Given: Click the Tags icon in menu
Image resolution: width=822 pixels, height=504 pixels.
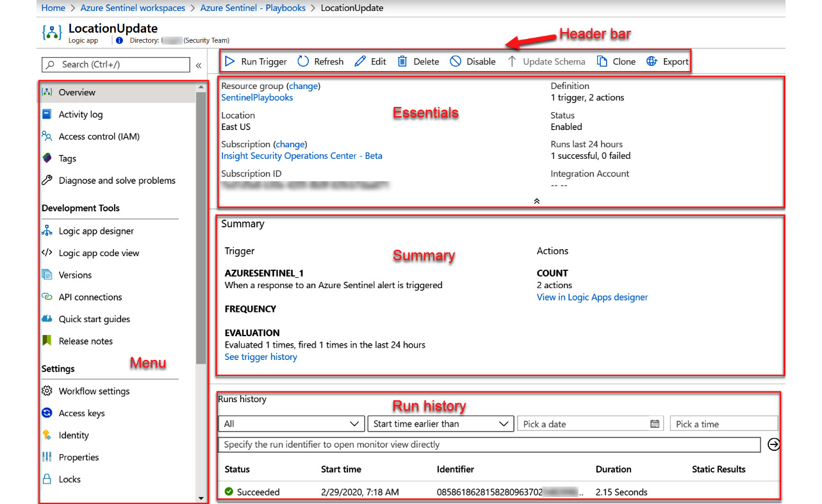Looking at the screenshot, I should pos(47,158).
